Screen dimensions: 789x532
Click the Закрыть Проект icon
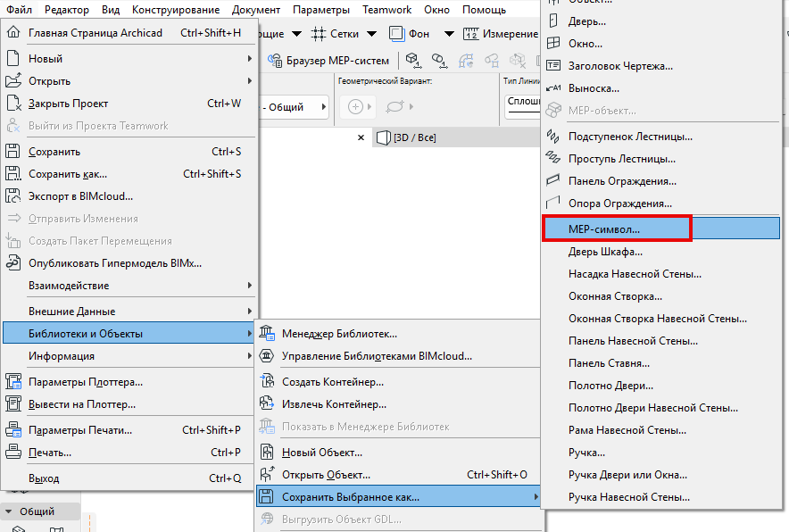(x=13, y=104)
